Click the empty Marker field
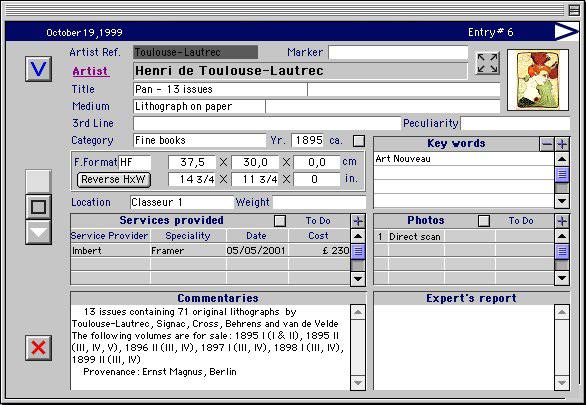586x405 pixels. pyautogui.click(x=398, y=53)
